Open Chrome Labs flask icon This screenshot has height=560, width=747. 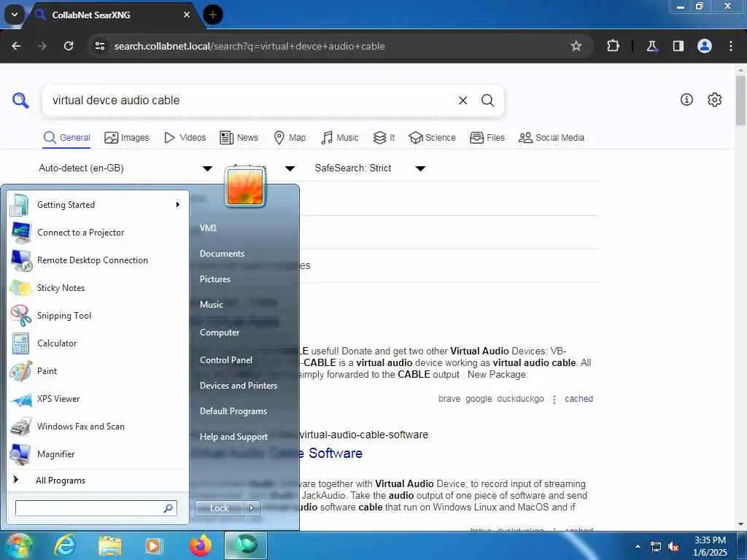coord(651,46)
